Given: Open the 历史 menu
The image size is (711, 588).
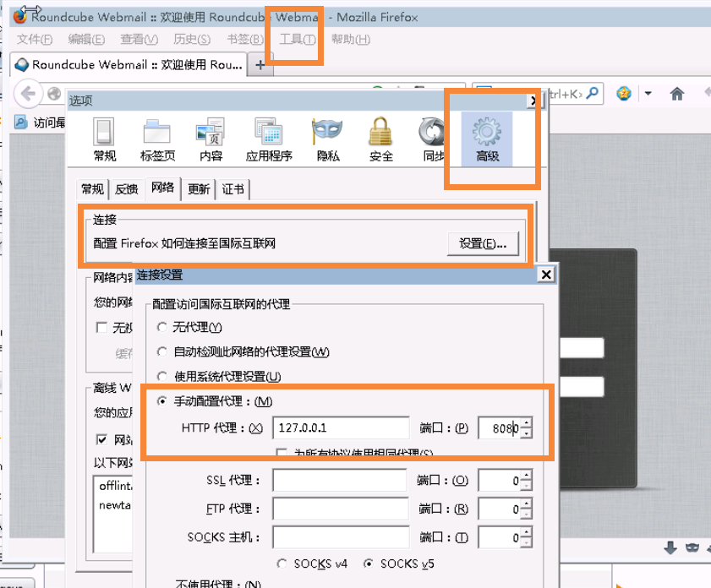Looking at the screenshot, I should click(192, 40).
